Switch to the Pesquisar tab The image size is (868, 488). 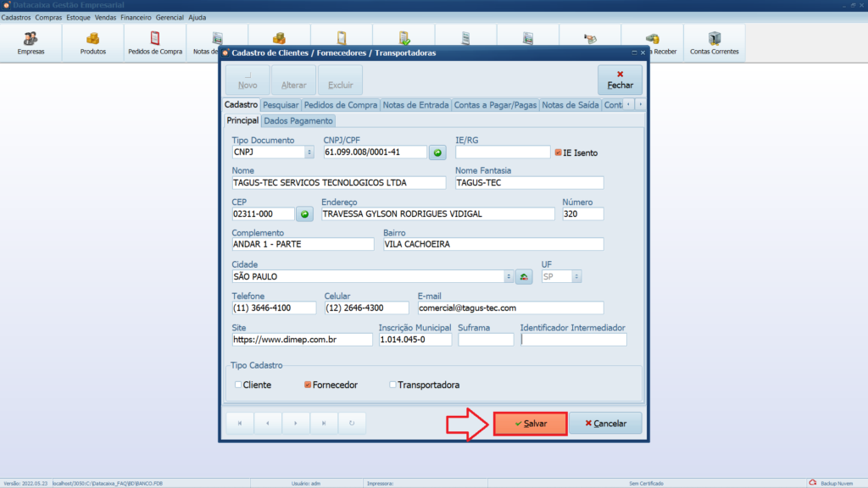tap(281, 105)
